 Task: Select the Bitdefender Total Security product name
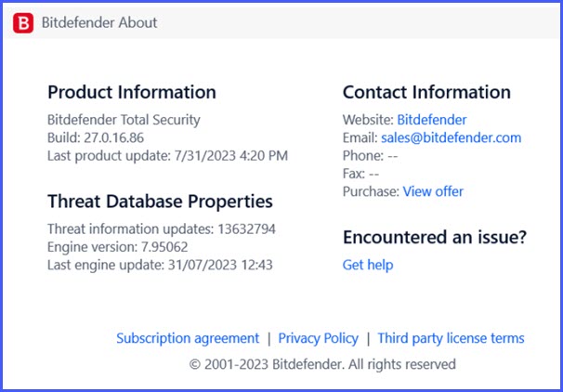coord(124,120)
